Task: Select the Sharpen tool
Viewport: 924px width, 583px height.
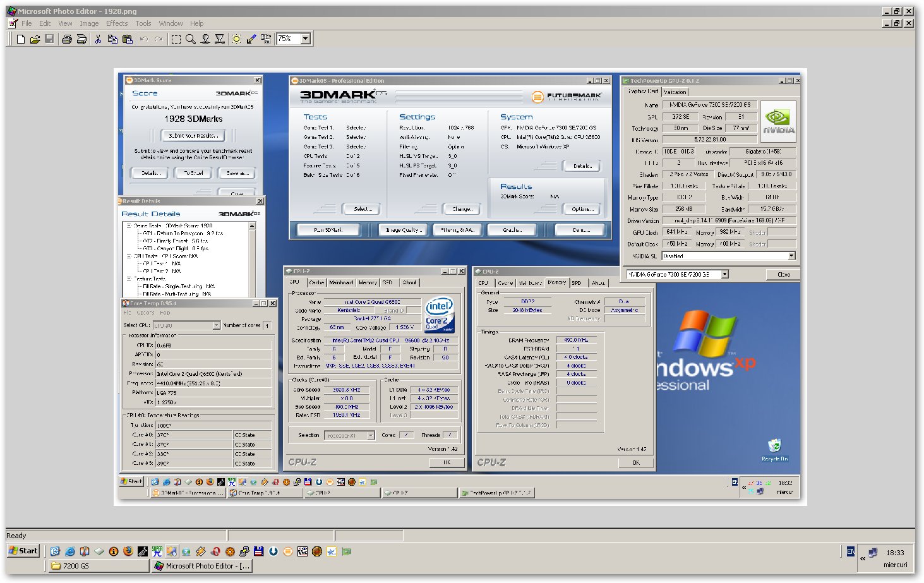Action: 220,39
